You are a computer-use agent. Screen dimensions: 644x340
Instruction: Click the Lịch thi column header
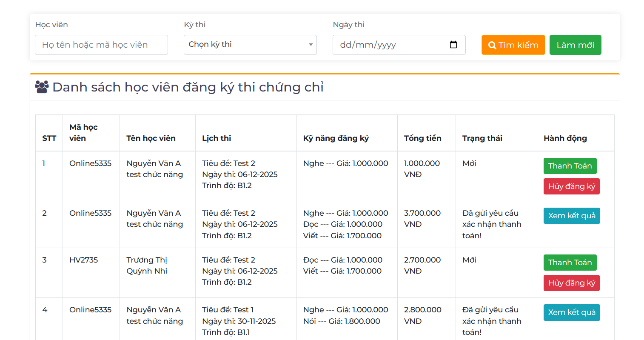click(x=217, y=138)
